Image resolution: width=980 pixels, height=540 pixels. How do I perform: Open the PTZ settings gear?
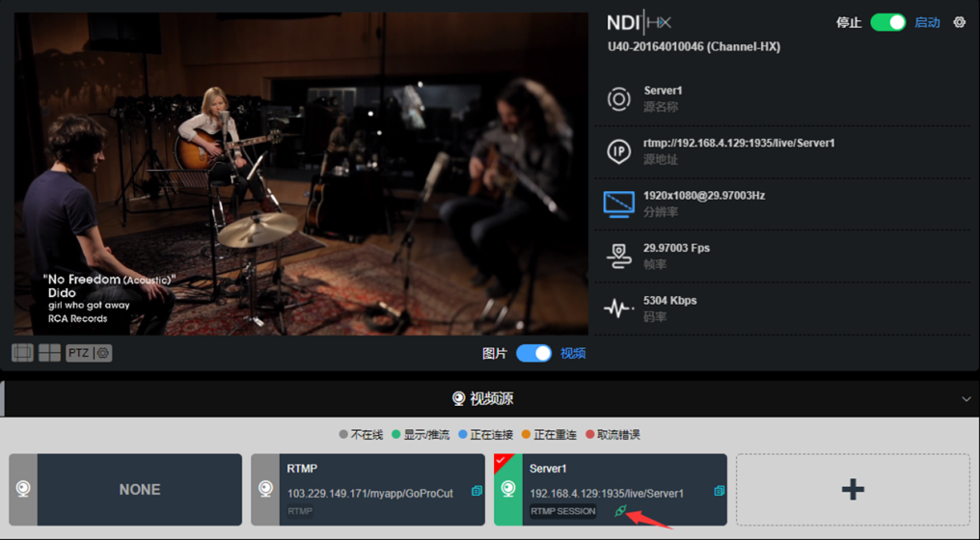[x=103, y=353]
